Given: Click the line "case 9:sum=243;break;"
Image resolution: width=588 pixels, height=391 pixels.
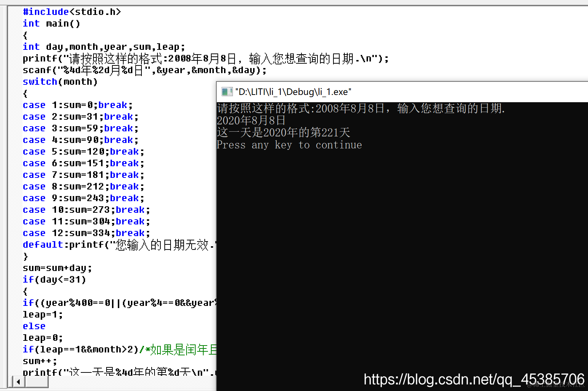Looking at the screenshot, I should [x=83, y=198].
